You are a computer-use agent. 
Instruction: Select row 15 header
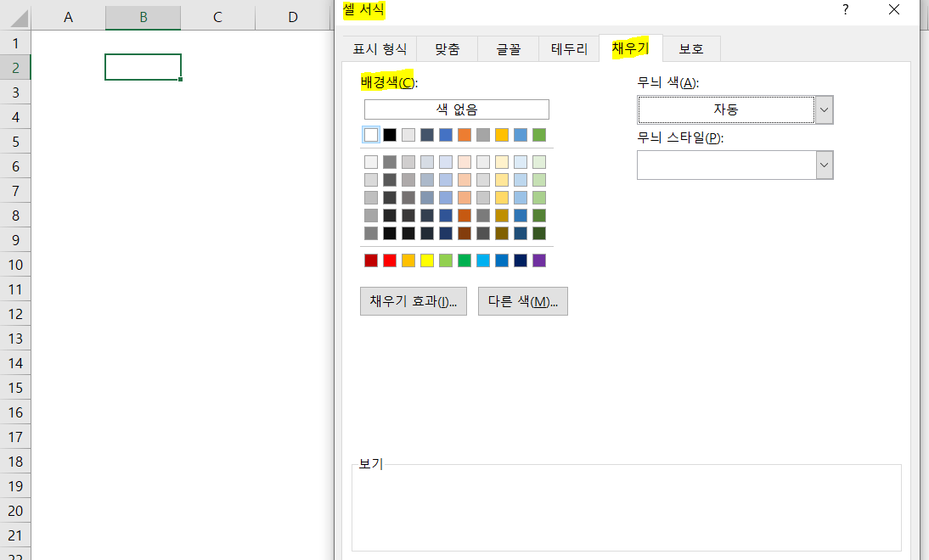coord(15,388)
